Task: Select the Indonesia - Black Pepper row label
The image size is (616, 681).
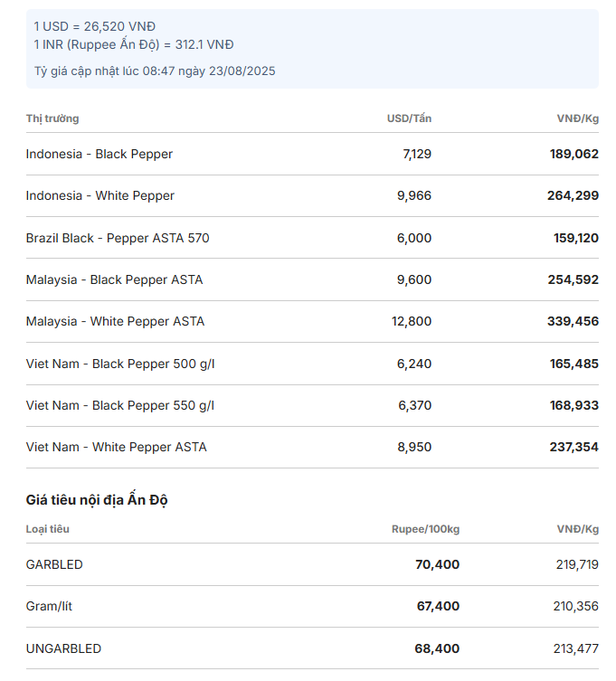Action: click(99, 154)
